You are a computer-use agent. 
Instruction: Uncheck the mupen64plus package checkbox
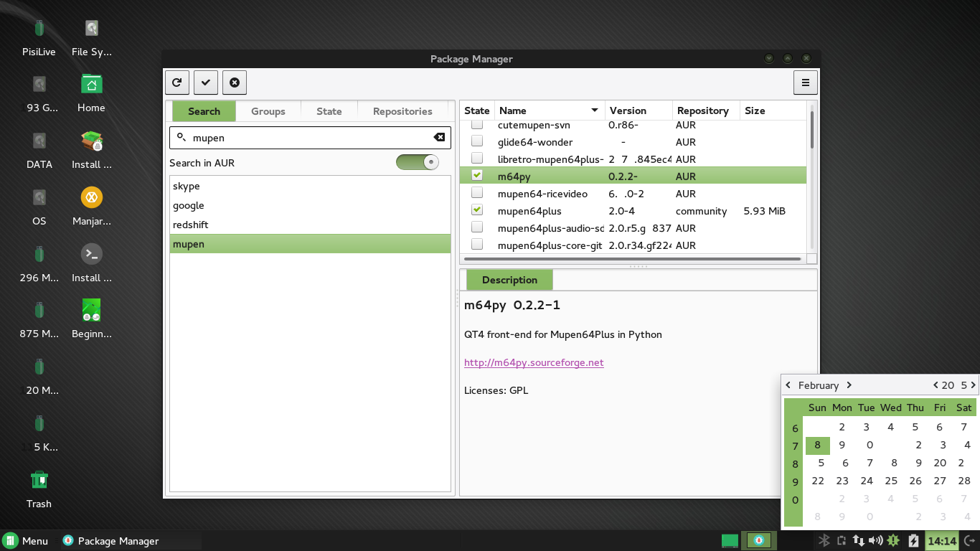(x=477, y=210)
